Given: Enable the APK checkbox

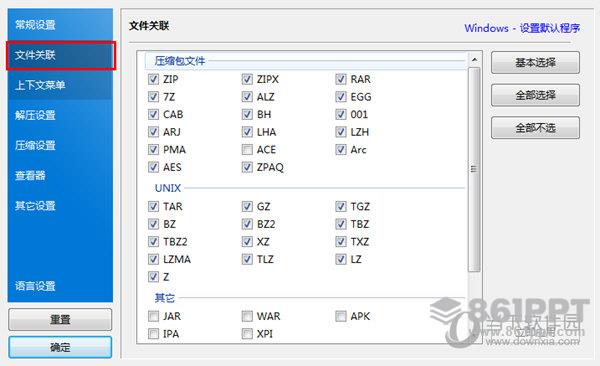Looking at the screenshot, I should (341, 316).
